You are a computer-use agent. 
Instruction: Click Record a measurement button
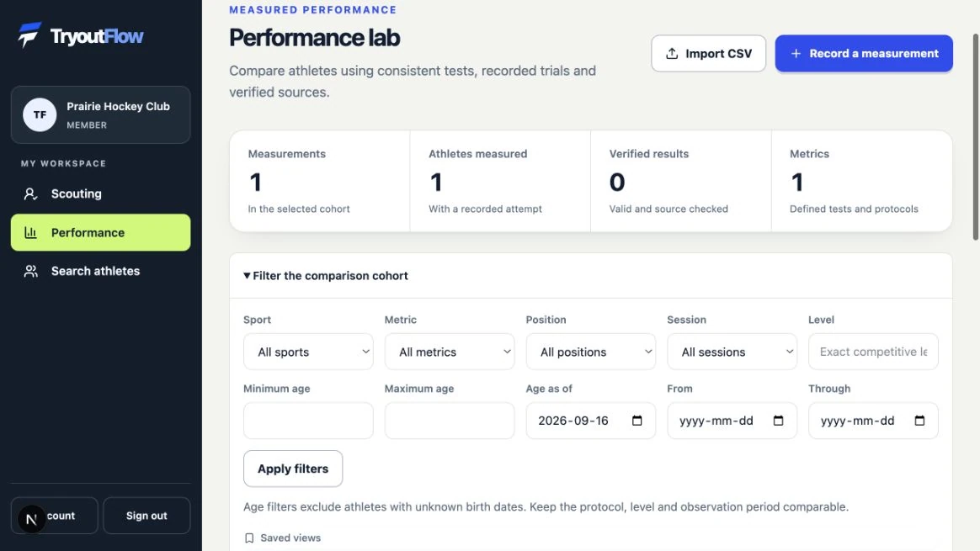(864, 54)
